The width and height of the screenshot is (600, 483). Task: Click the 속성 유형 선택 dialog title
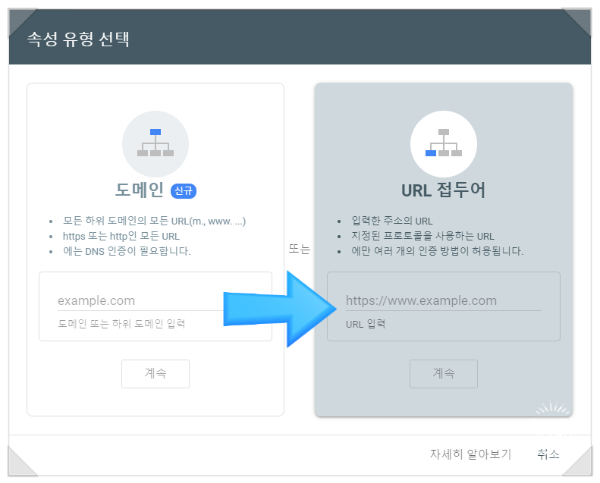pyautogui.click(x=78, y=39)
